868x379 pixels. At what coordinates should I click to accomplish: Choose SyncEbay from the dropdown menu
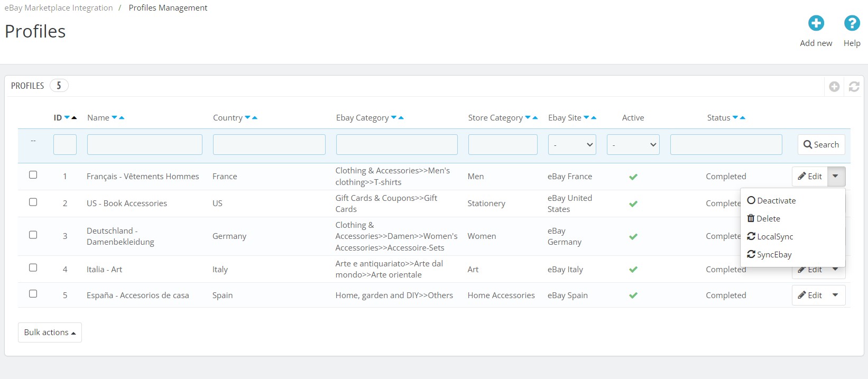[769, 255]
